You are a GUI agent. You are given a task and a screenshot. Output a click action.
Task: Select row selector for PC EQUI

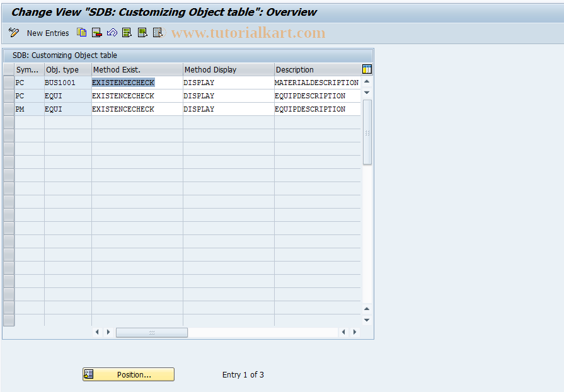9,96
